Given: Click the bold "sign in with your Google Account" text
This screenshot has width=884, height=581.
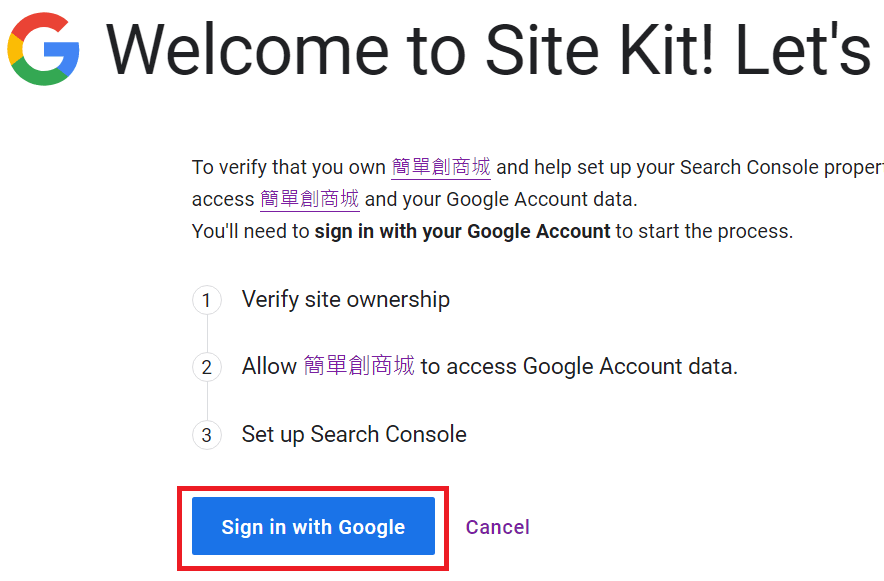Looking at the screenshot, I should [x=462, y=231].
